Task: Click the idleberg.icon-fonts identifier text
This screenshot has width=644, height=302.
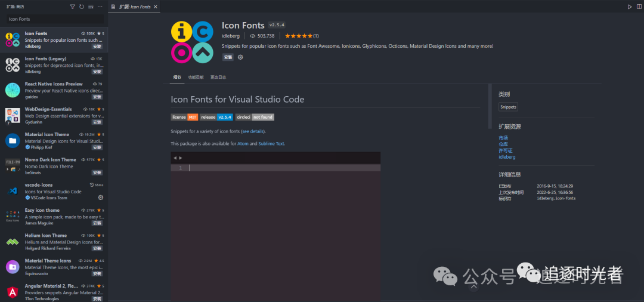Action: point(556,199)
